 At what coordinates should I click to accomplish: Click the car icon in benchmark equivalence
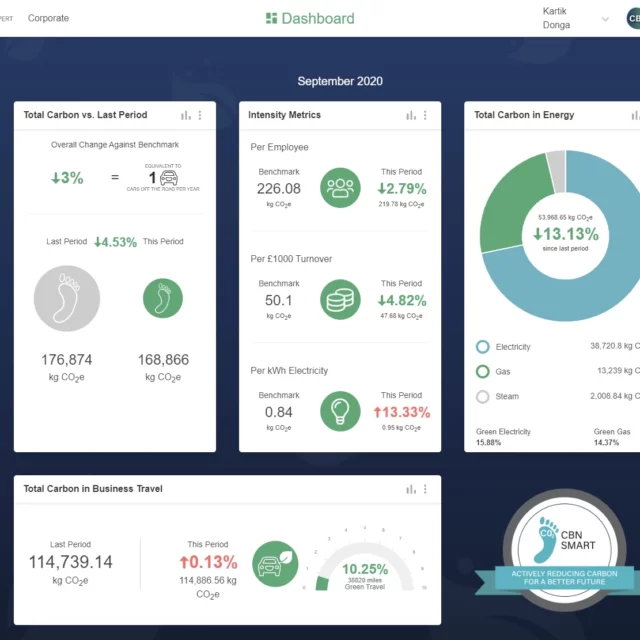pos(169,178)
